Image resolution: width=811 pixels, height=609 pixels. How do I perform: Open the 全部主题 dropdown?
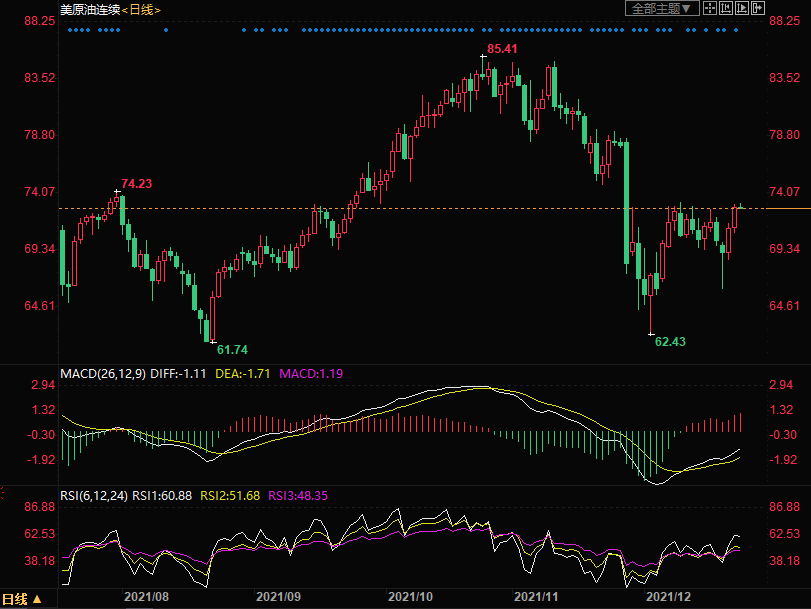(x=660, y=8)
